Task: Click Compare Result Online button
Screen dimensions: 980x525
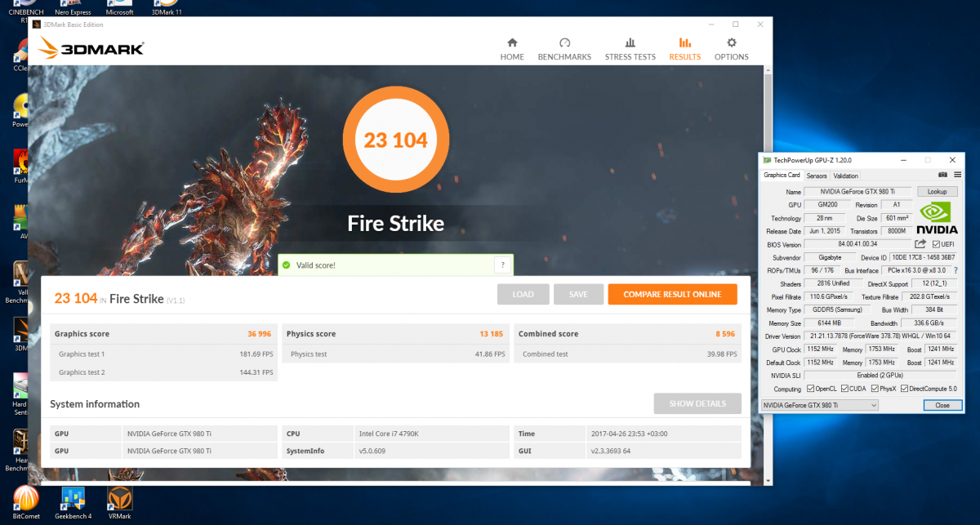Action: [672, 295]
